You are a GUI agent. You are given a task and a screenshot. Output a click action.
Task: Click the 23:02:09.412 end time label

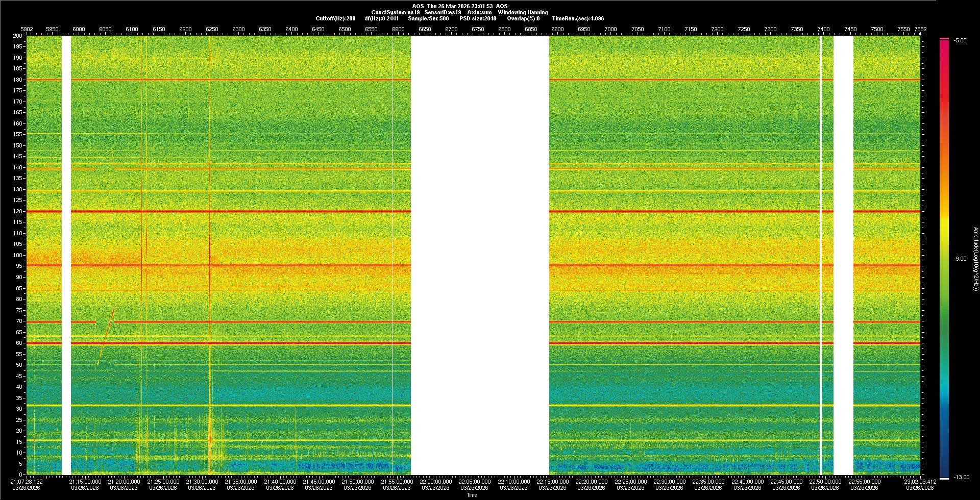point(920,482)
